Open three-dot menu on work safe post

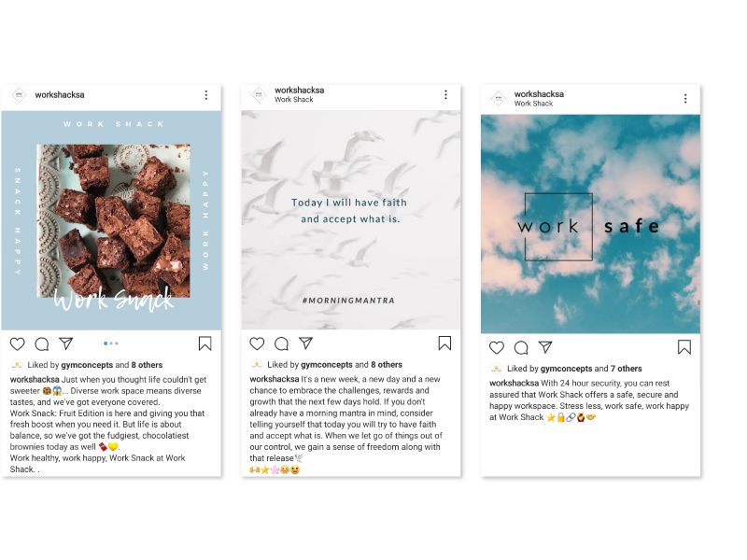point(685,99)
